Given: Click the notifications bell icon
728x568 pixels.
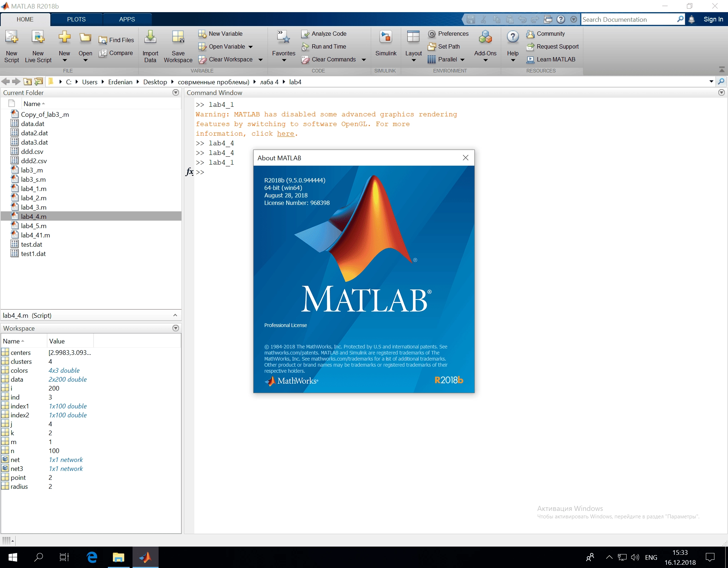Looking at the screenshot, I should tap(692, 19).
